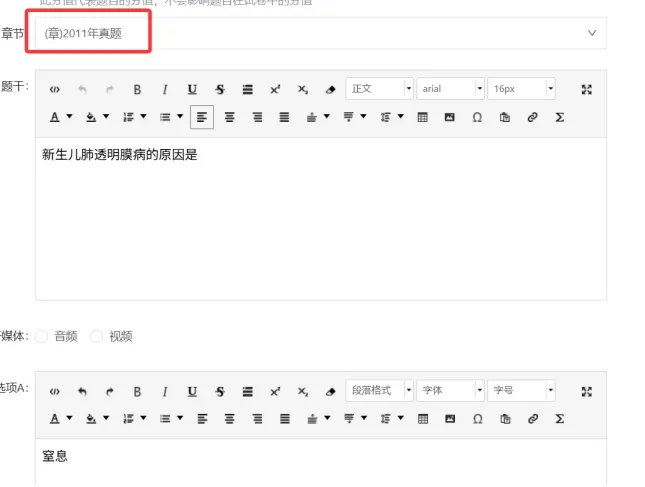The image size is (645, 487).
Task: Apply strikethrough in 题干 editor toolbar
Action: click(220, 89)
